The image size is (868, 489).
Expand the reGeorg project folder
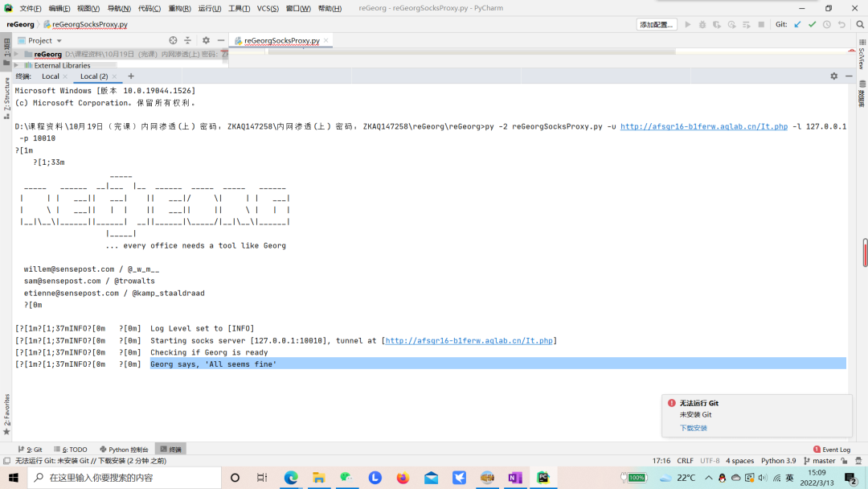[17, 54]
